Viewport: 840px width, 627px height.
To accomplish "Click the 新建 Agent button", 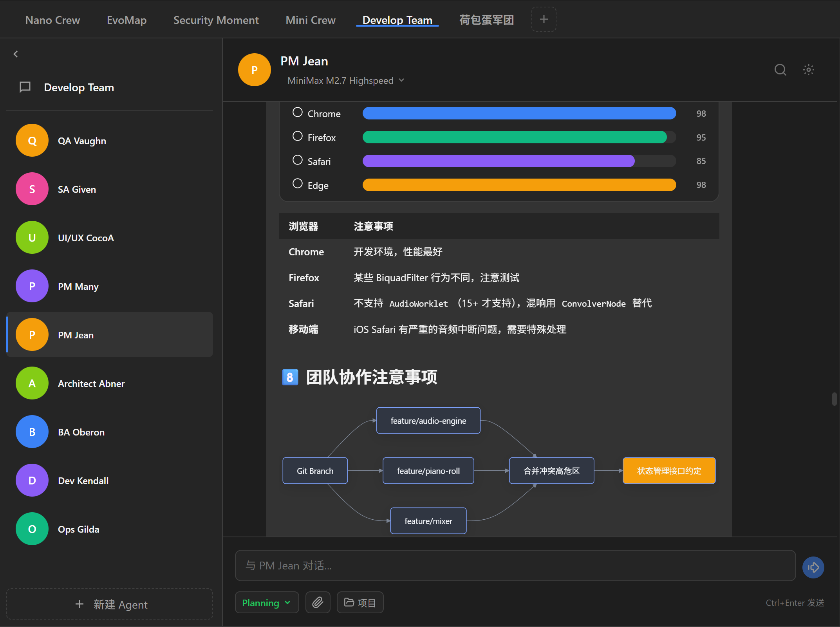I will click(110, 604).
